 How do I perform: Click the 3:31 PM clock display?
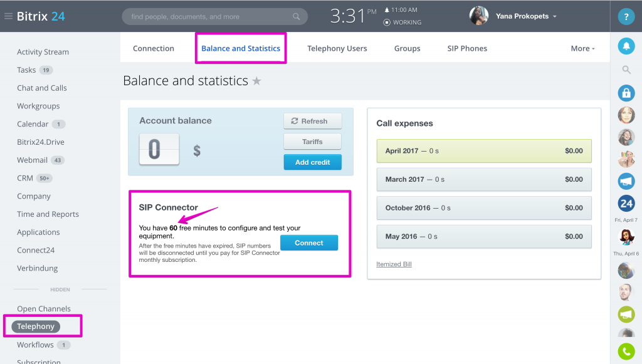coord(353,16)
